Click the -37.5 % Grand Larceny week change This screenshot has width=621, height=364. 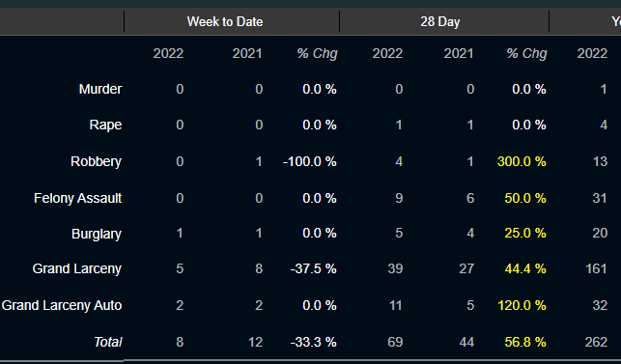tap(313, 269)
